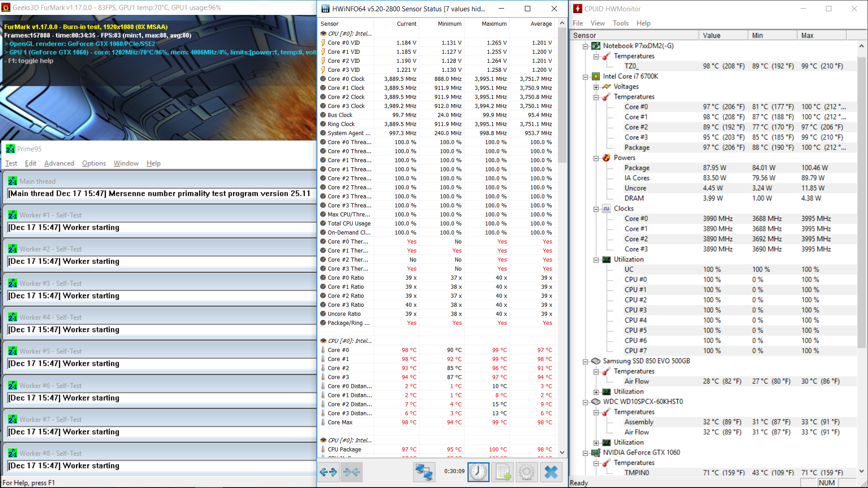The height and width of the screenshot is (488, 868).
Task: Click the HWiNFO clock reset timer button
Action: click(x=478, y=472)
